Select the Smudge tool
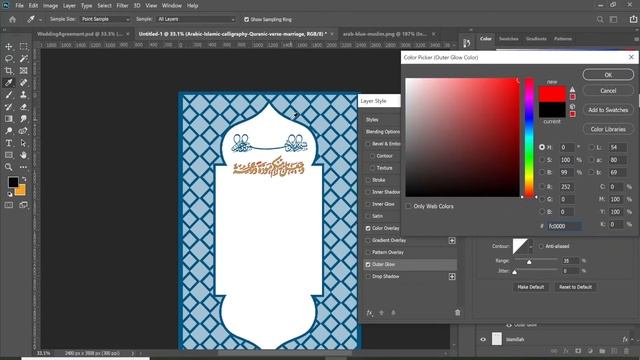Screen dimensions: 640x360 (x=24, y=119)
